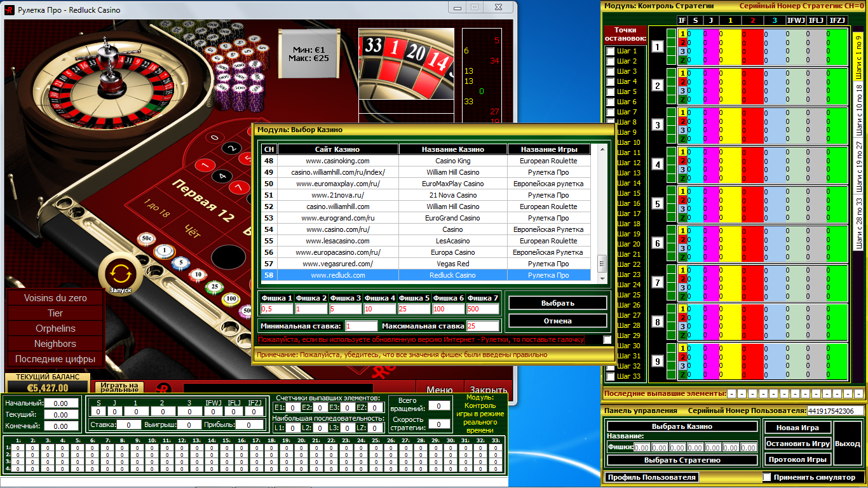Open Протокол Игры

pyautogui.click(x=797, y=459)
